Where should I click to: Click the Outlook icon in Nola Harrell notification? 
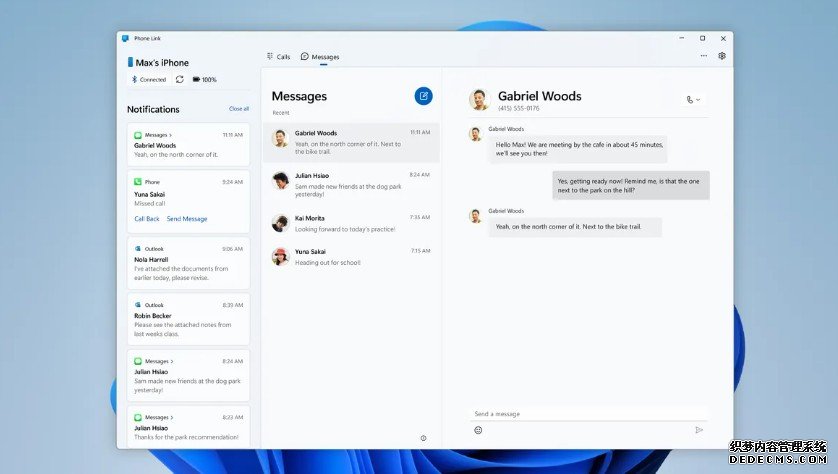coord(138,248)
